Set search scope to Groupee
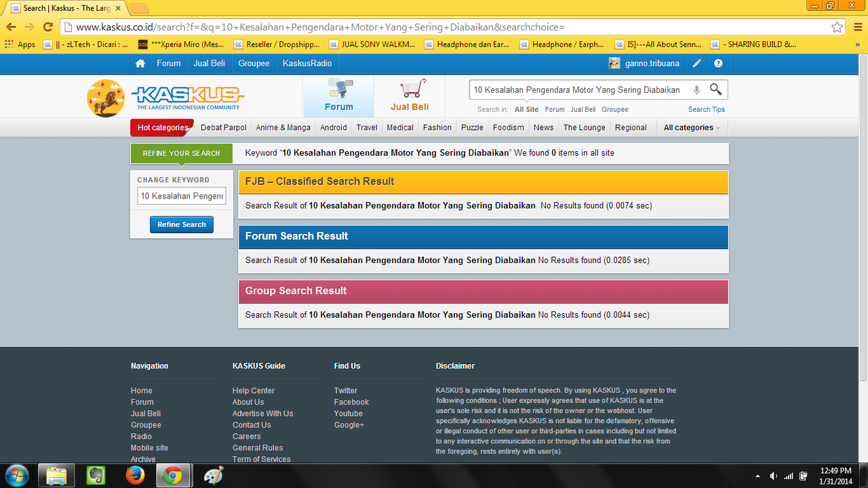 point(615,109)
